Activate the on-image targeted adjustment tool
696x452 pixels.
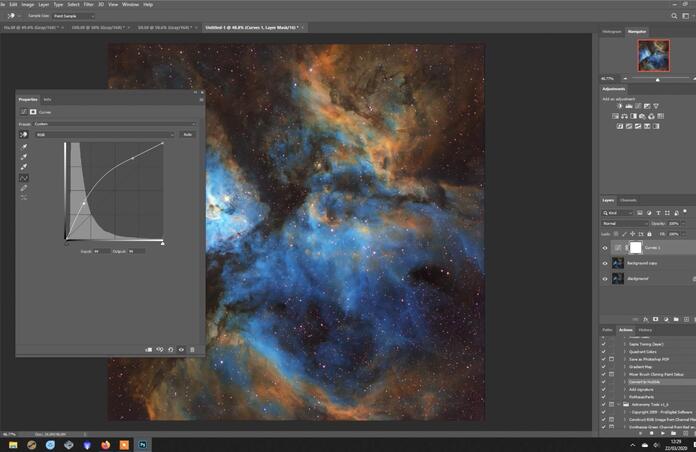(24, 135)
